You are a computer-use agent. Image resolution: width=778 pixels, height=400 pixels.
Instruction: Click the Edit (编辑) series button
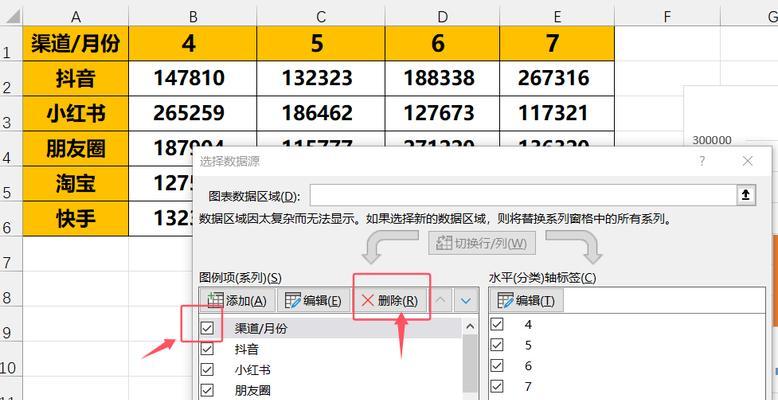coord(313,301)
